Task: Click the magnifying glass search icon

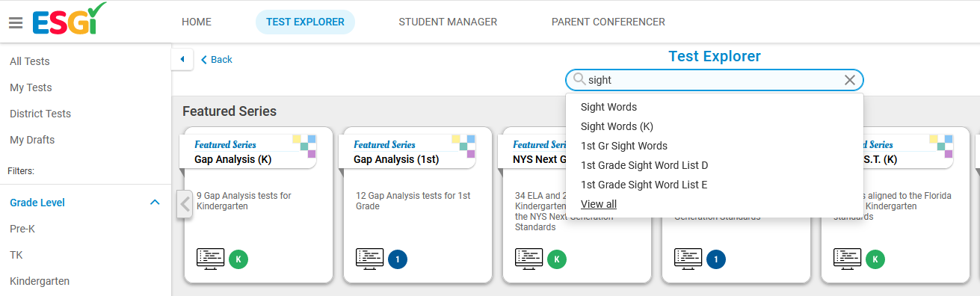Action: tap(579, 79)
